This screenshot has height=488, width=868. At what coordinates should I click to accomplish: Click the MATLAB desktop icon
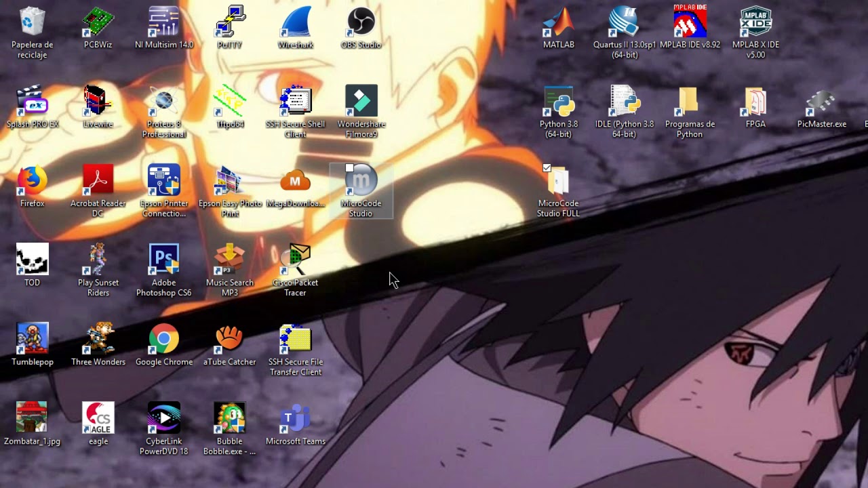558,22
